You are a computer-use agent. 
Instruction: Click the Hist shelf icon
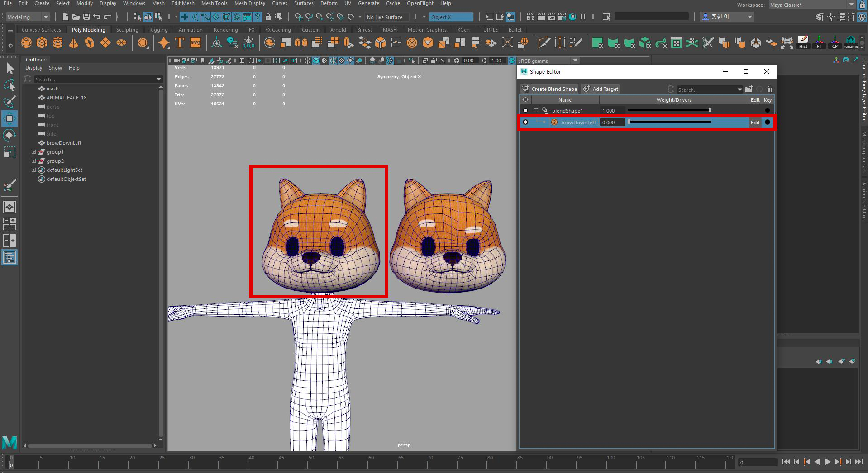click(803, 42)
